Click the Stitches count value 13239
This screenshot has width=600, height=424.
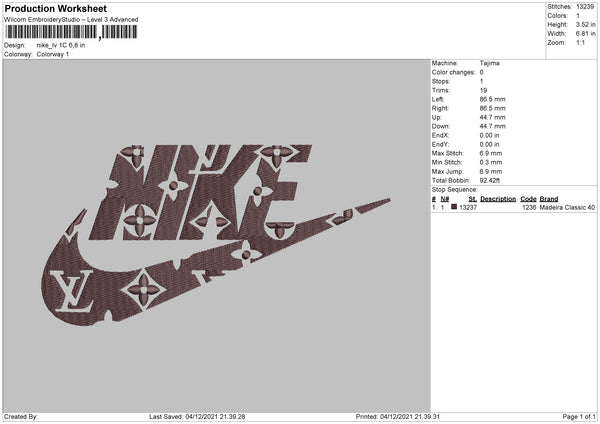(x=585, y=7)
